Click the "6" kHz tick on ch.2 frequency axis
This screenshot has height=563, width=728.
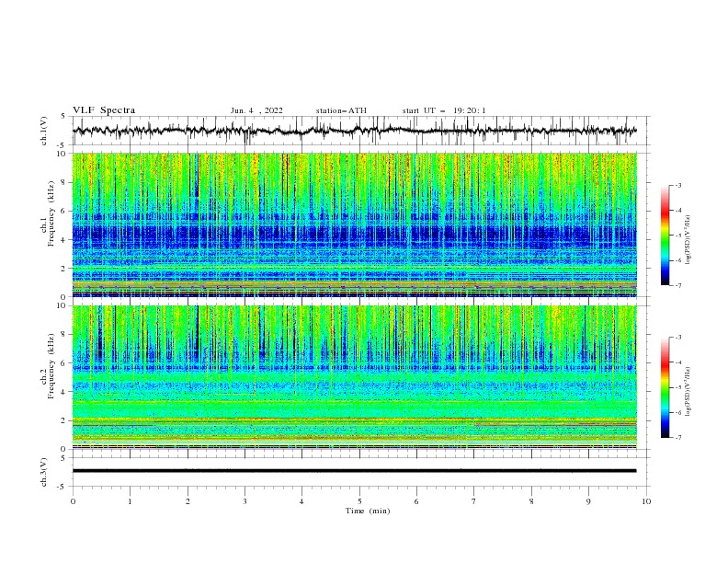(x=64, y=363)
